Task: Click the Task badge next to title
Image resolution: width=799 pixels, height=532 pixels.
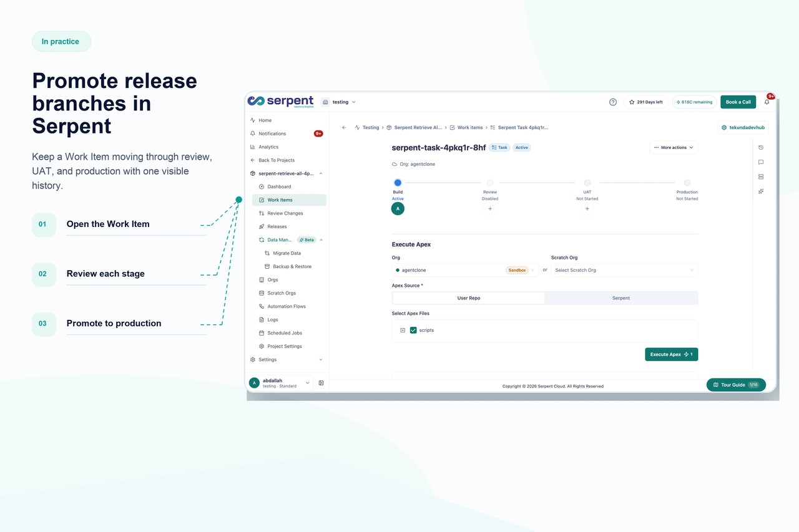Action: point(499,148)
